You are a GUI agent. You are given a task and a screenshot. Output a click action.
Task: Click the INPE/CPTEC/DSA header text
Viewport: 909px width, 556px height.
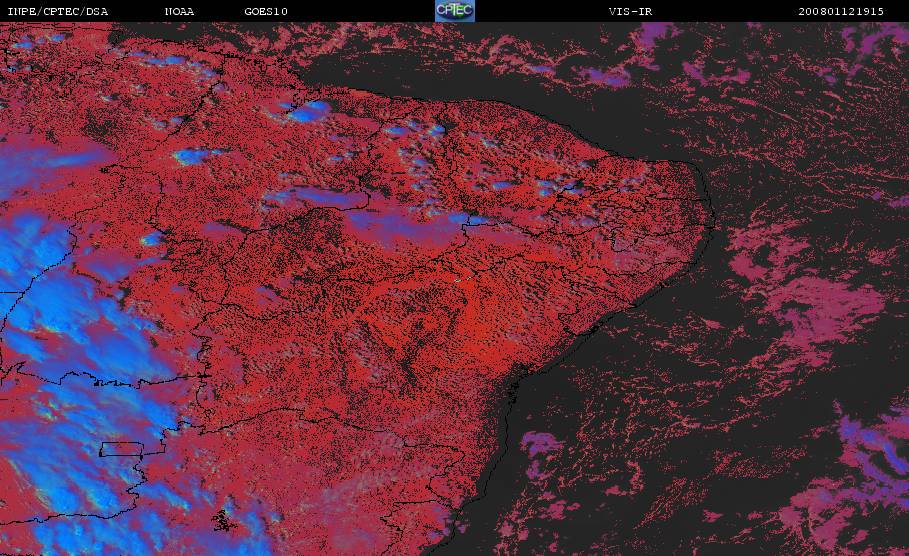(x=57, y=12)
